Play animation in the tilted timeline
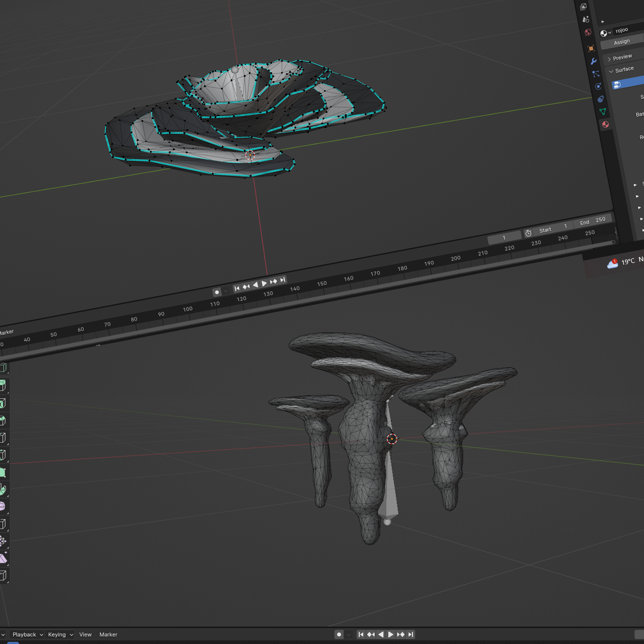Image resolution: width=644 pixels, height=644 pixels. tap(264, 283)
